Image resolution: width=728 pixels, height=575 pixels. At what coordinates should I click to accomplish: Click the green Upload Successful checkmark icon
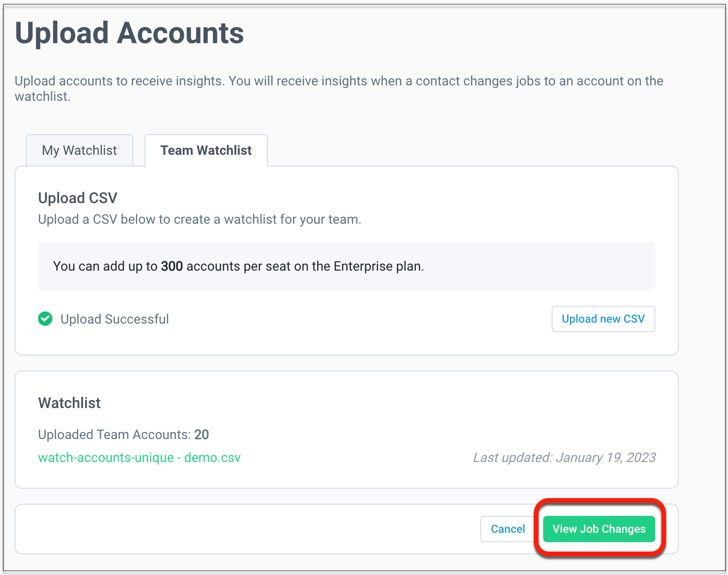pyautogui.click(x=45, y=319)
